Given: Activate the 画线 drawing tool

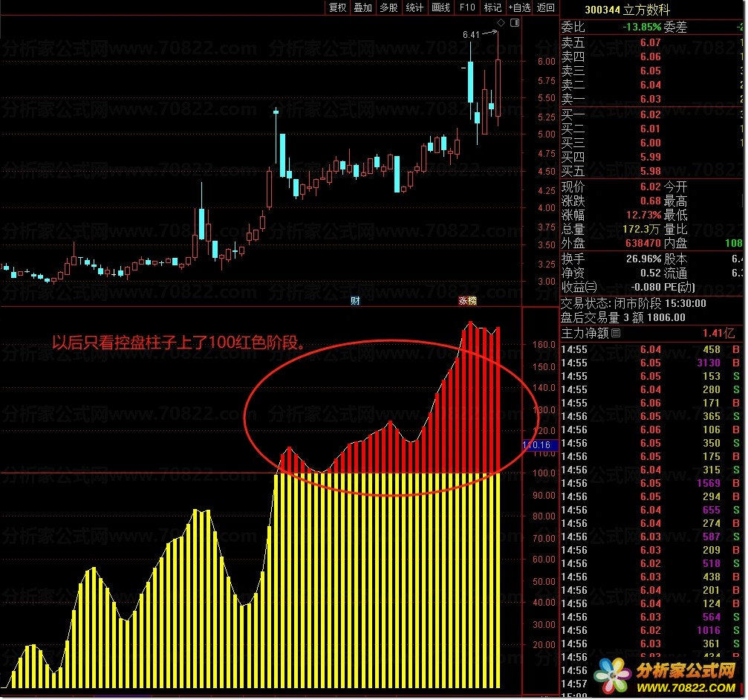Looking at the screenshot, I should pos(440,7).
